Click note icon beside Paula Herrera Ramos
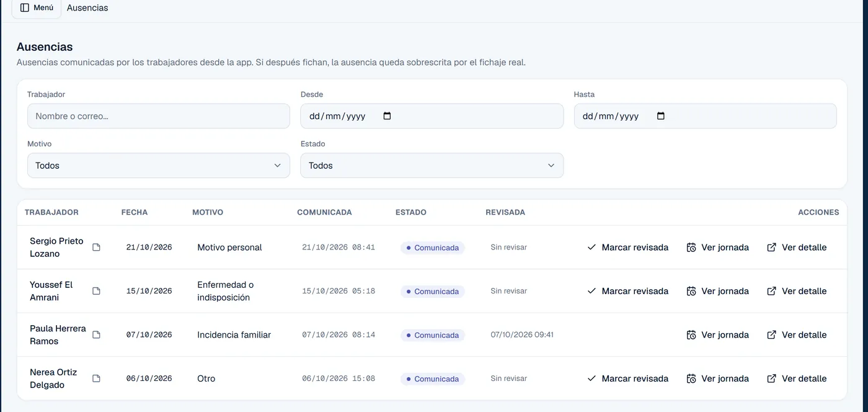Image resolution: width=868 pixels, height=412 pixels. pos(96,335)
